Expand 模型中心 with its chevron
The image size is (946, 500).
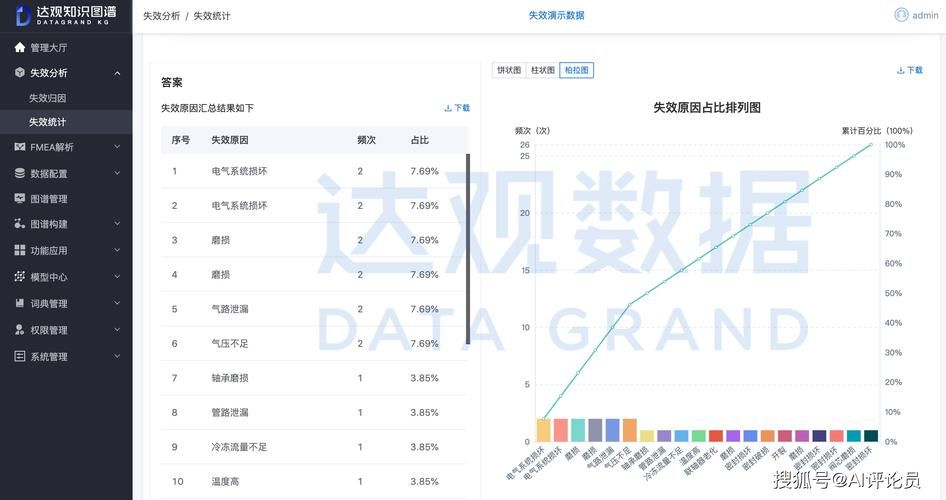coord(117,276)
